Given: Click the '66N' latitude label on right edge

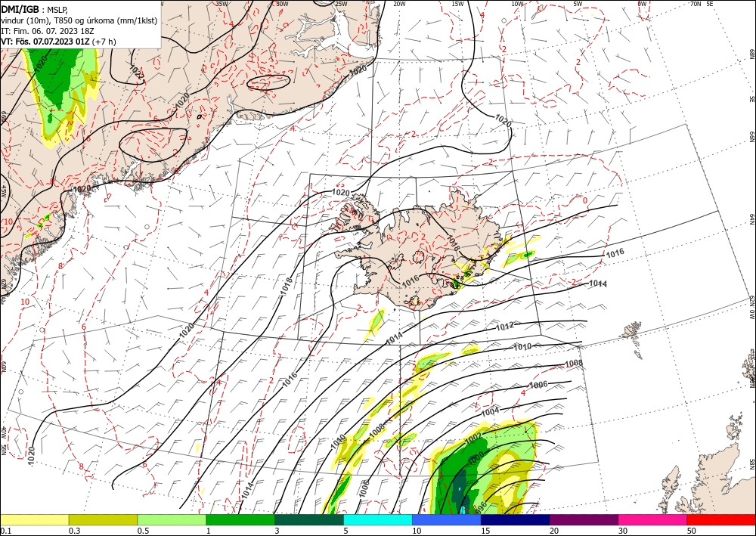Looking at the screenshot, I should tap(751, 138).
